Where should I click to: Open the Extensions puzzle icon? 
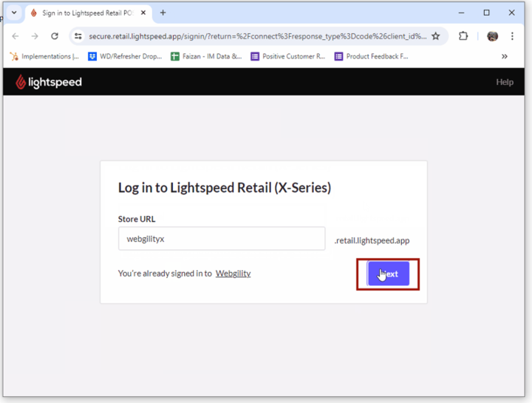tap(463, 36)
